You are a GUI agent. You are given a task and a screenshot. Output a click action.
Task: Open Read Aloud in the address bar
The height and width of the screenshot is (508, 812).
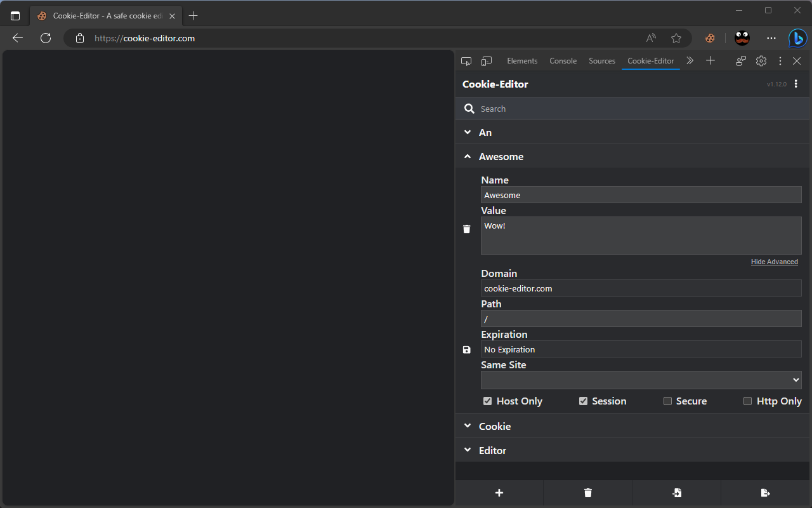click(651, 38)
